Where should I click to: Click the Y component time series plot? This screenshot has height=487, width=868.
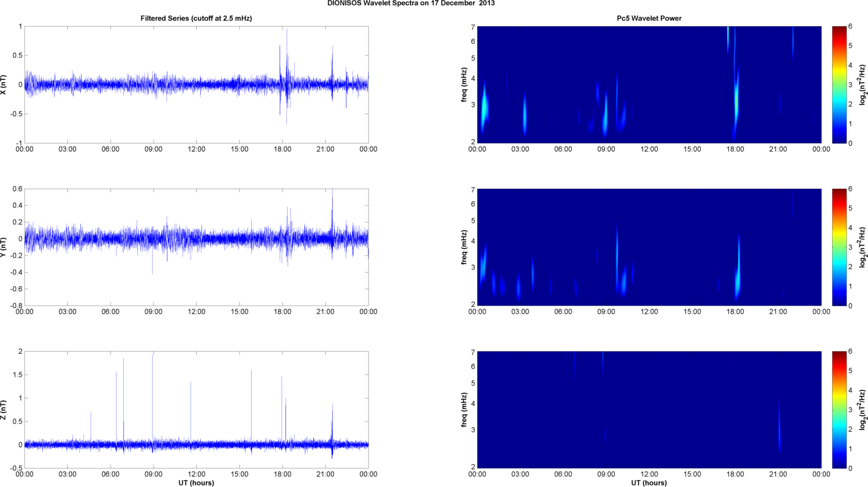pos(196,247)
